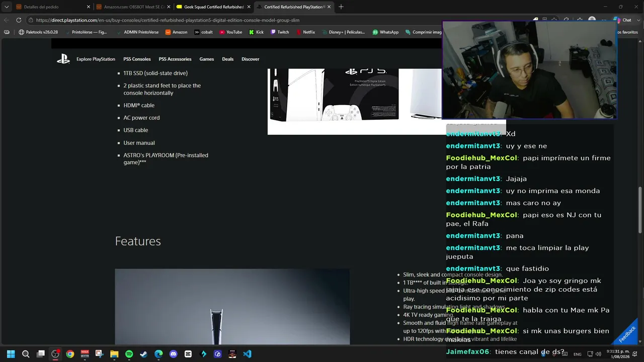Open Discord from the taskbar
Screen dimensions: 644x362
[173, 354]
